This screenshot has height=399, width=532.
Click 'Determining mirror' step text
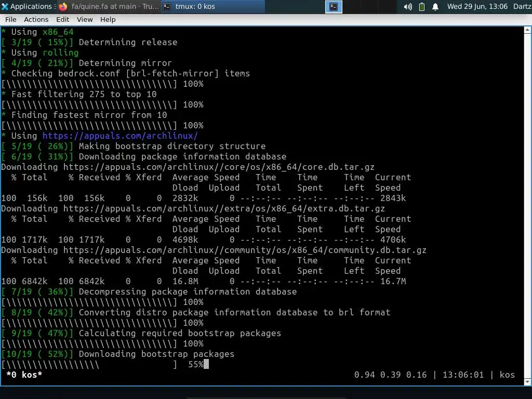tap(125, 63)
